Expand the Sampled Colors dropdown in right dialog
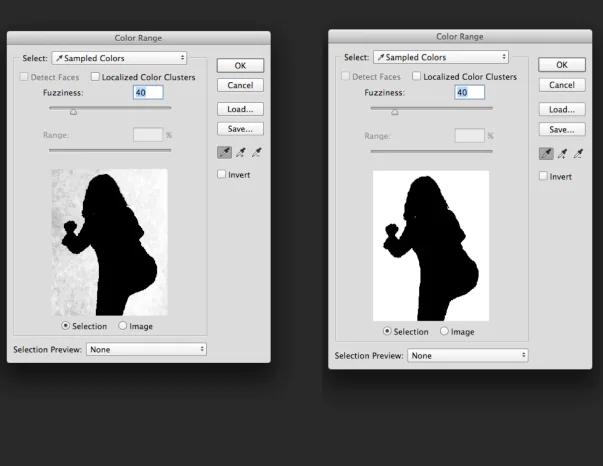 tap(440, 58)
